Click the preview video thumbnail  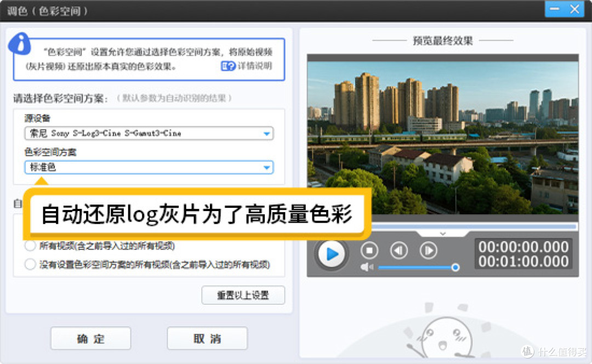[x=442, y=138]
